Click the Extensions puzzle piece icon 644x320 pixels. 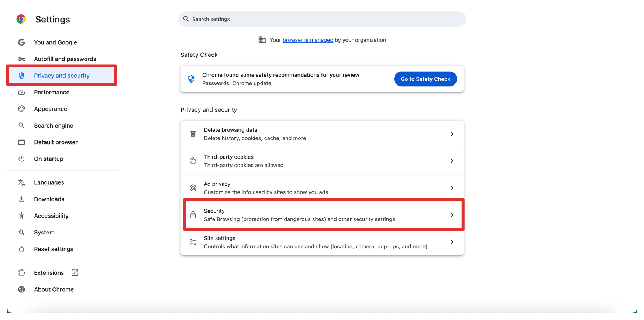click(x=22, y=273)
